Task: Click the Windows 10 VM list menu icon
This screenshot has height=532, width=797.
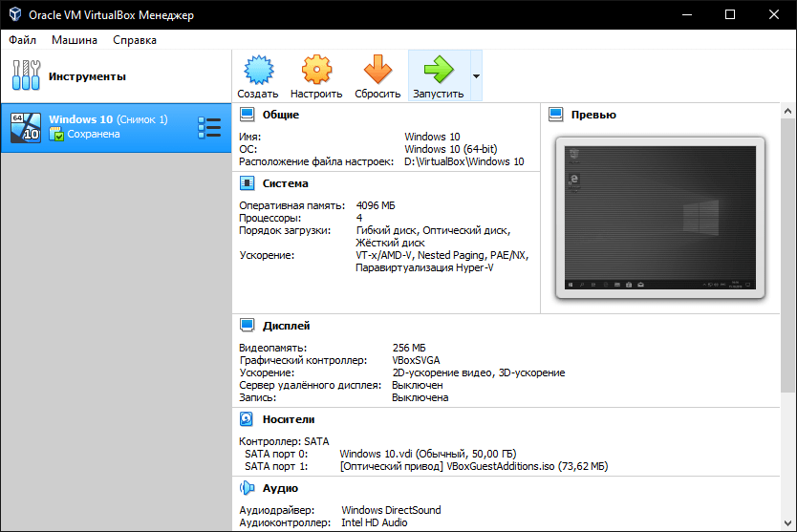Action: (208, 127)
